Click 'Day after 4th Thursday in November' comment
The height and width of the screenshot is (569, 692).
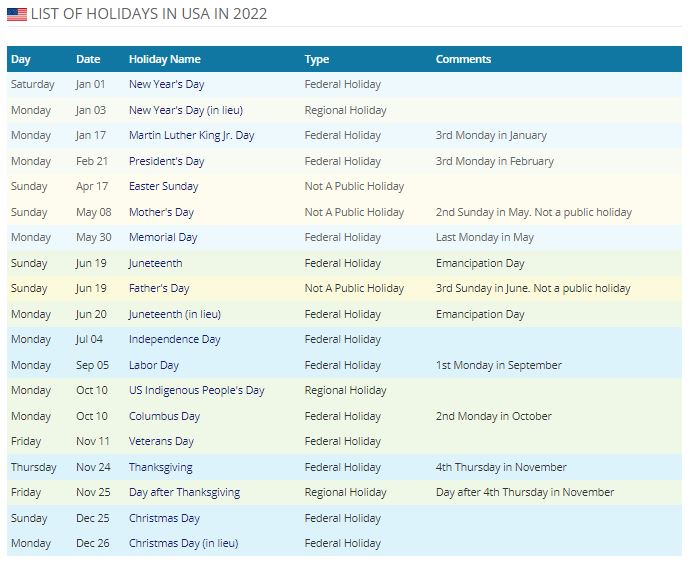pyautogui.click(x=525, y=492)
